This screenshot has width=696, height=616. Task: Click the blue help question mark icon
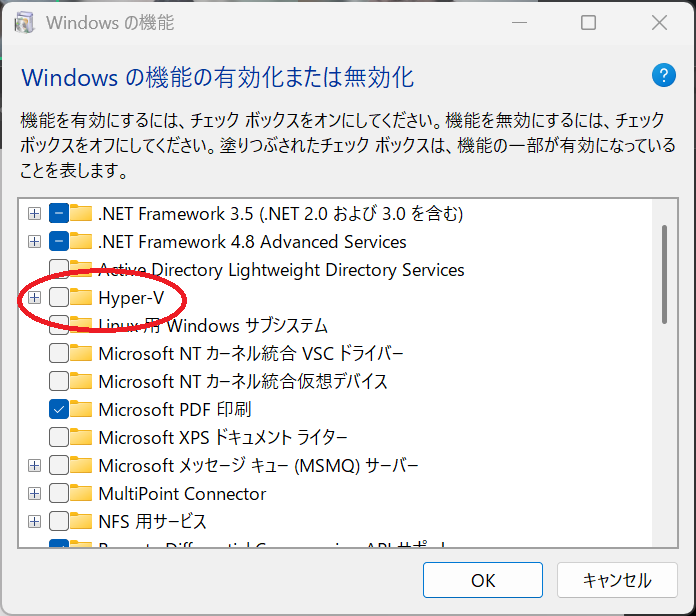[664, 76]
